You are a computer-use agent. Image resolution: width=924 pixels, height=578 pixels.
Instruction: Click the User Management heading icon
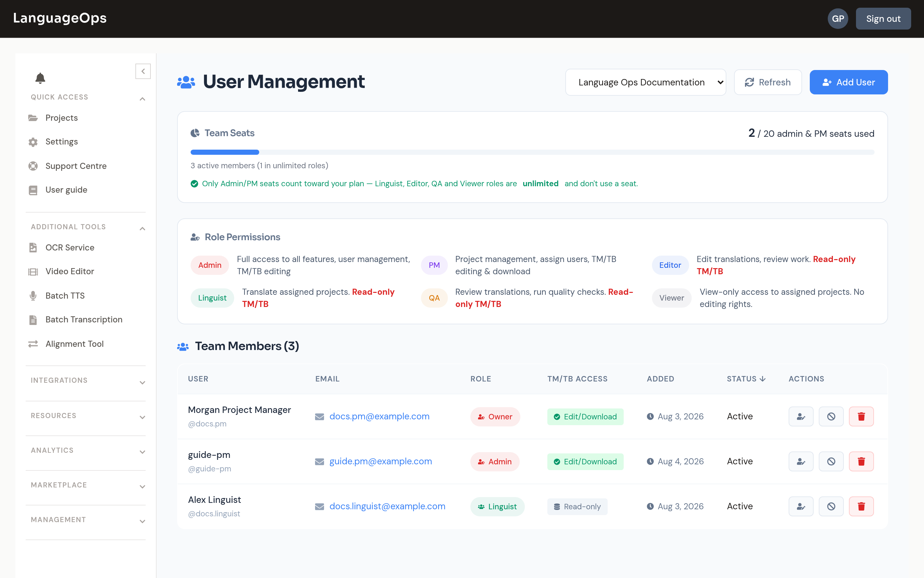[186, 82]
